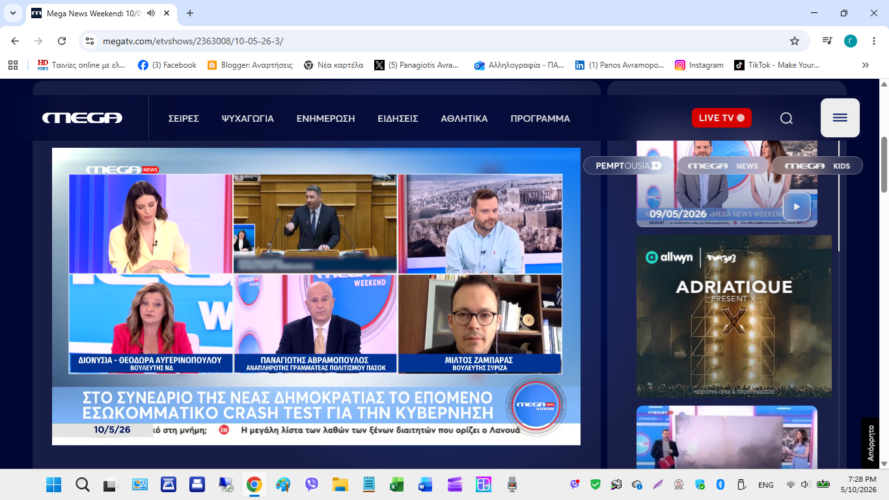This screenshot has height=500, width=889.
Task: Click the MEGA logo in the header
Action: pyautogui.click(x=82, y=118)
